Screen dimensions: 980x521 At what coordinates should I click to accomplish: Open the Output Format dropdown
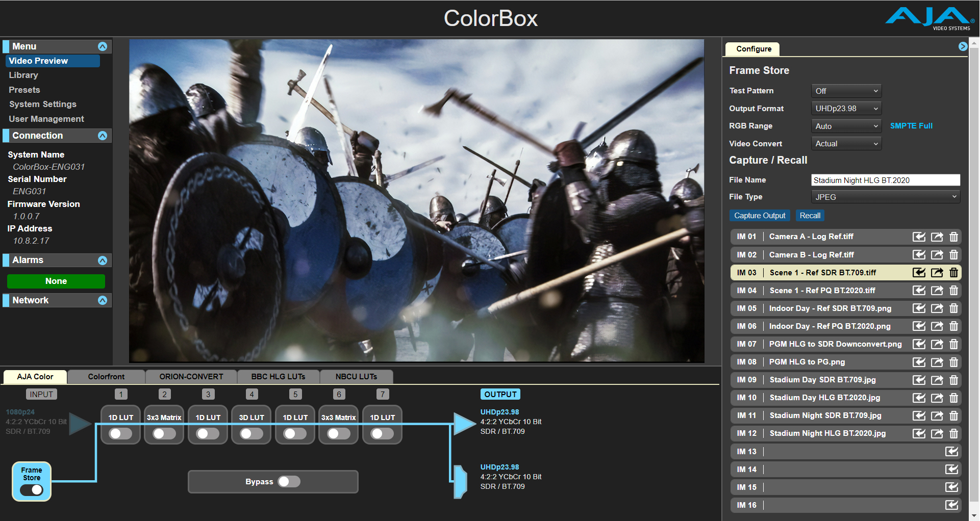(846, 109)
